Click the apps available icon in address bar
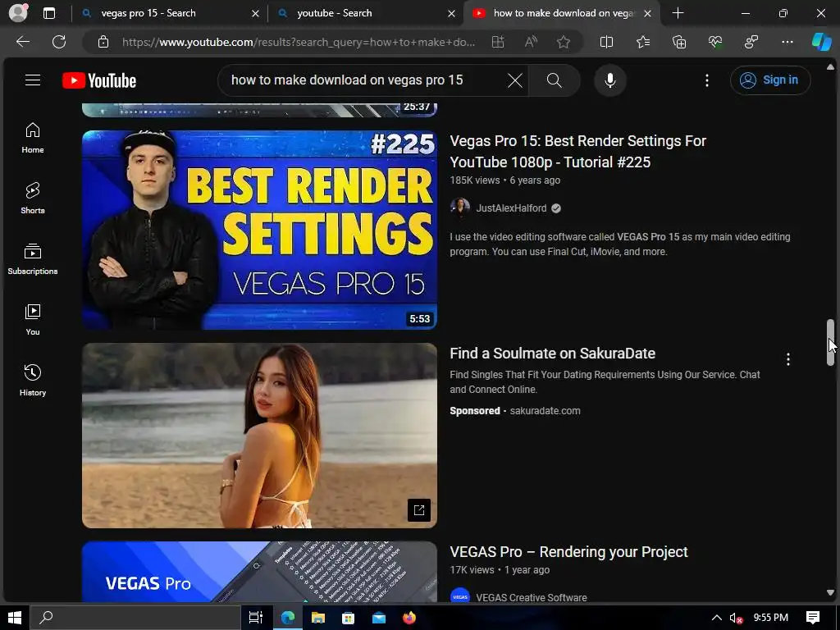The width and height of the screenshot is (840, 630). pos(498,42)
